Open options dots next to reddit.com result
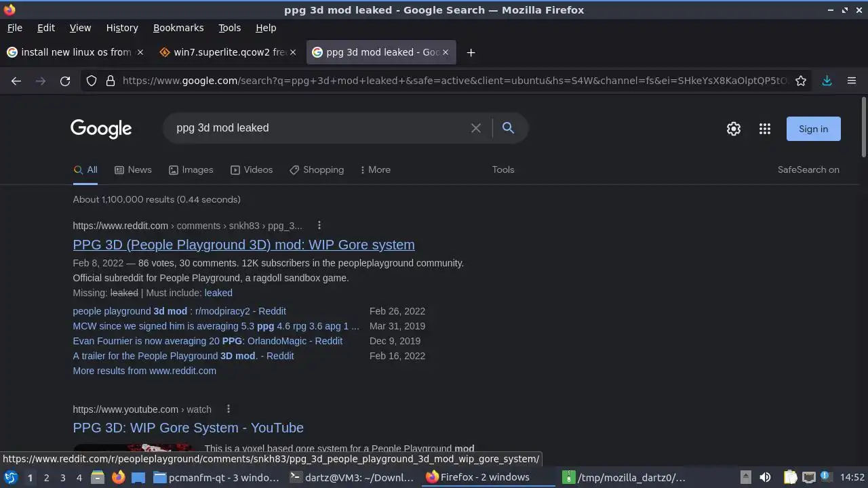The image size is (868, 488). click(319, 226)
